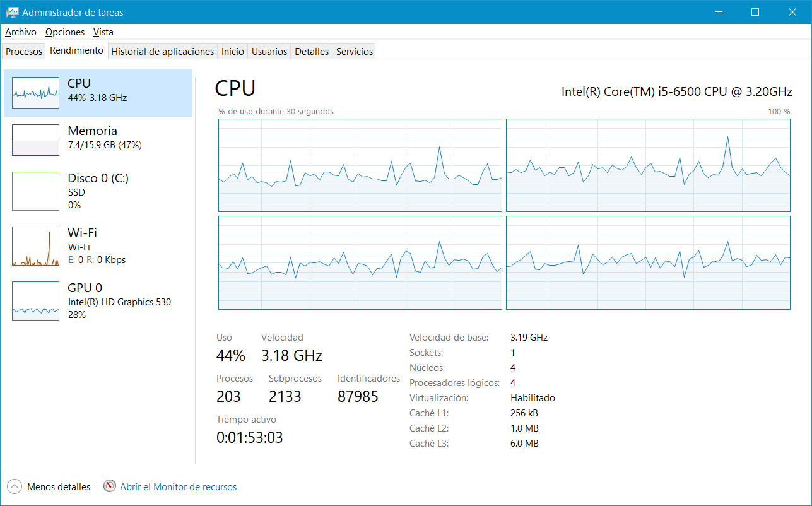Viewport: 812px width, 506px height.
Task: Switch to the Procesos tab
Action: (24, 52)
